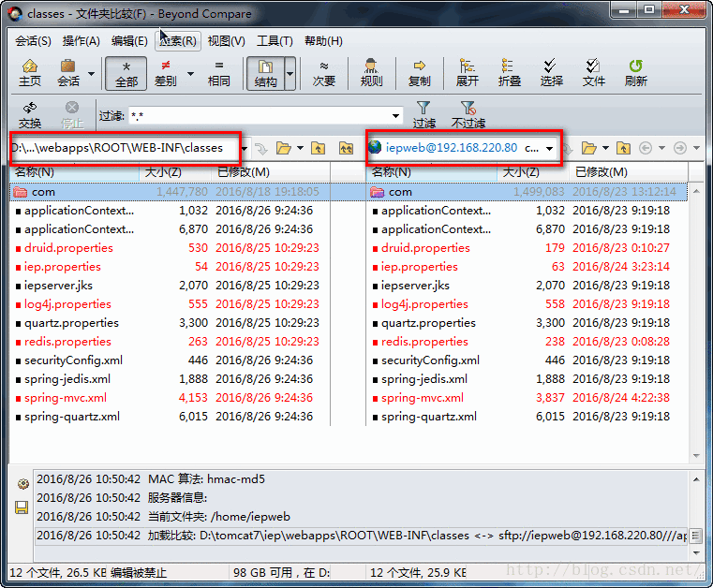Sort right pane by Name (名称) column
Image resolution: width=713 pixels, height=588 pixels.
coord(432,172)
